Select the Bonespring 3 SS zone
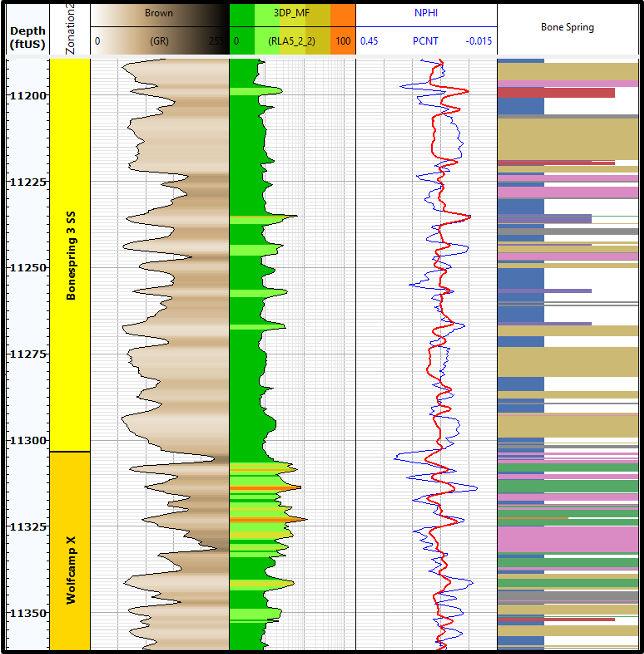Screen dimensions: 644x654 tap(70, 255)
